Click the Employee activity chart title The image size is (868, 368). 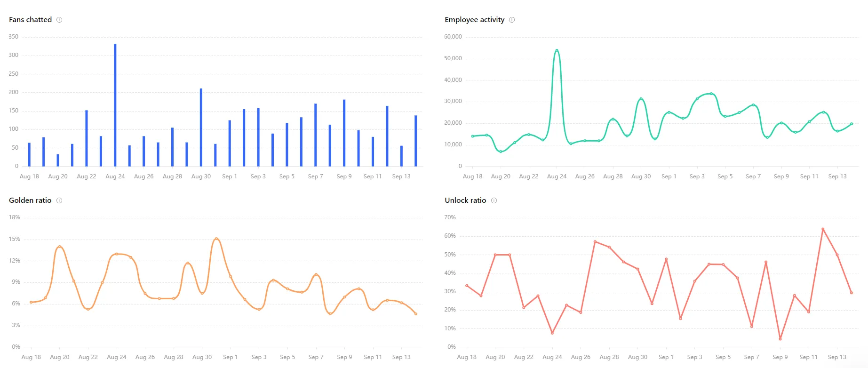474,20
